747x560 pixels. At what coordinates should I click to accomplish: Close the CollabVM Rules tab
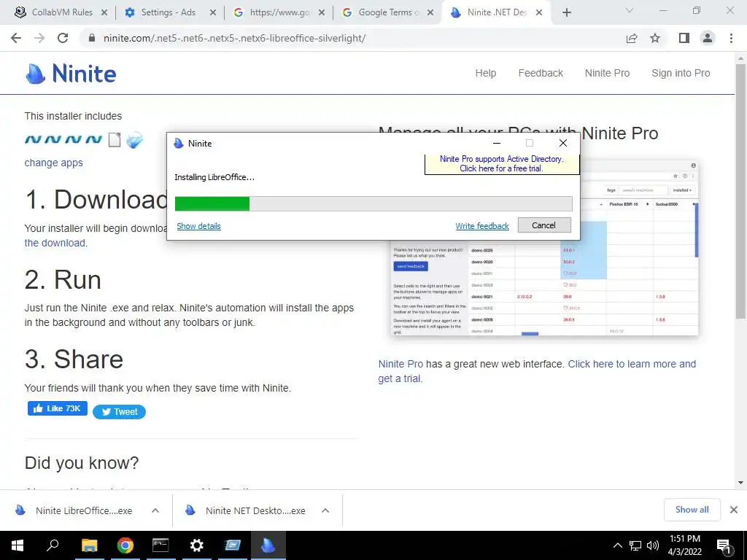(104, 13)
